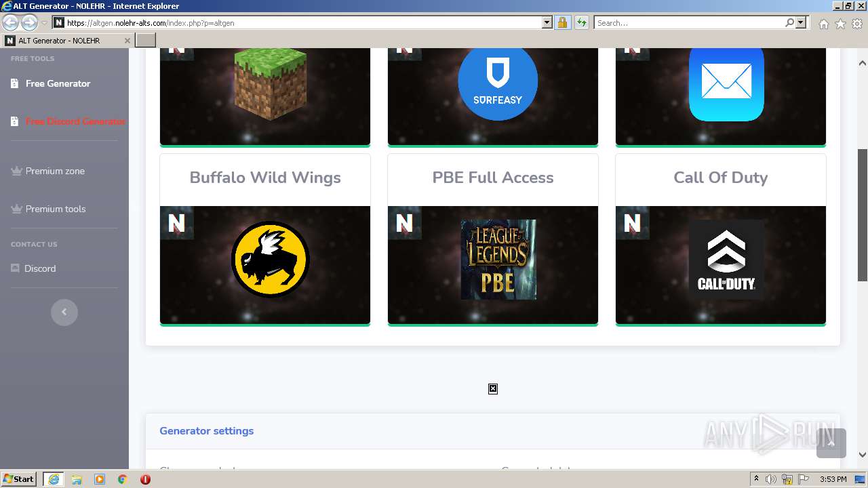The height and width of the screenshot is (488, 868).
Task: Select the SurfEasy generator card
Action: pyautogui.click(x=493, y=96)
